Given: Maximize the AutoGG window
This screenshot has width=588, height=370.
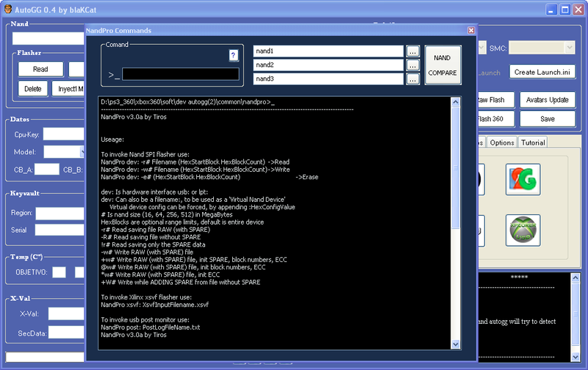Looking at the screenshot, I should 564,10.
